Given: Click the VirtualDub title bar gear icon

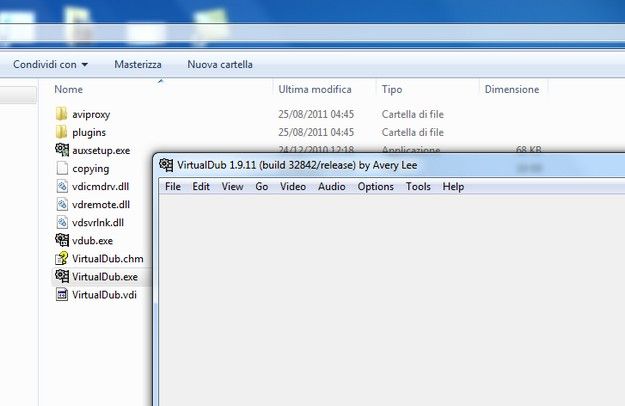Looking at the screenshot, I should tap(166, 165).
